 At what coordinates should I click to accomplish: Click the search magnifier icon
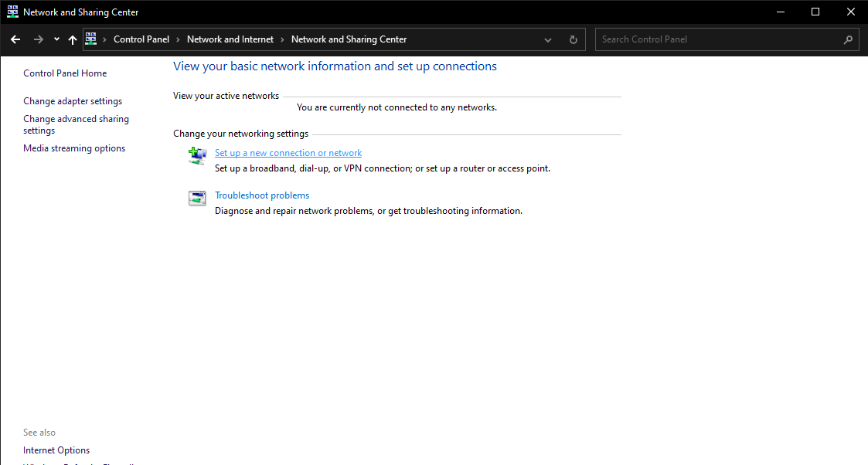[x=848, y=39]
